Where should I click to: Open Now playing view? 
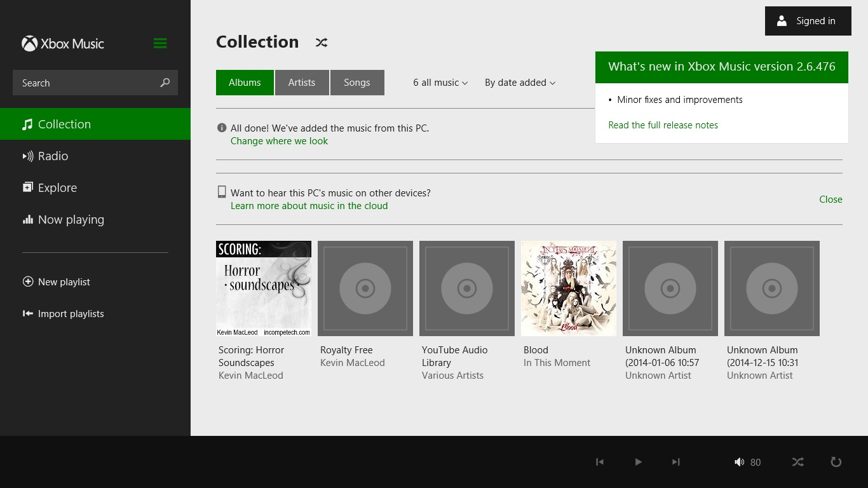tap(95, 219)
